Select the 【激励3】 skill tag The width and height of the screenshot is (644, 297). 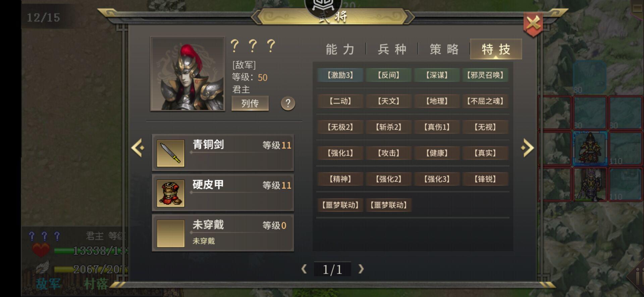(340, 75)
